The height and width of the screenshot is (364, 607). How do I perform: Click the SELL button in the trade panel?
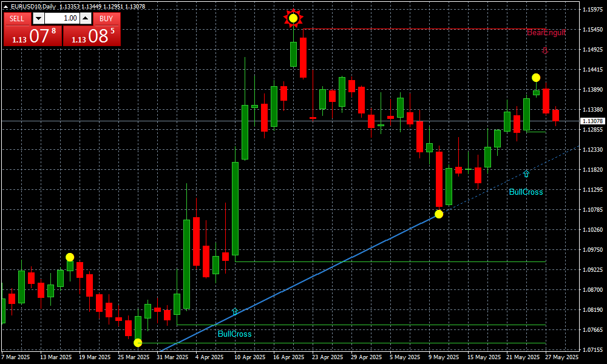(x=17, y=18)
